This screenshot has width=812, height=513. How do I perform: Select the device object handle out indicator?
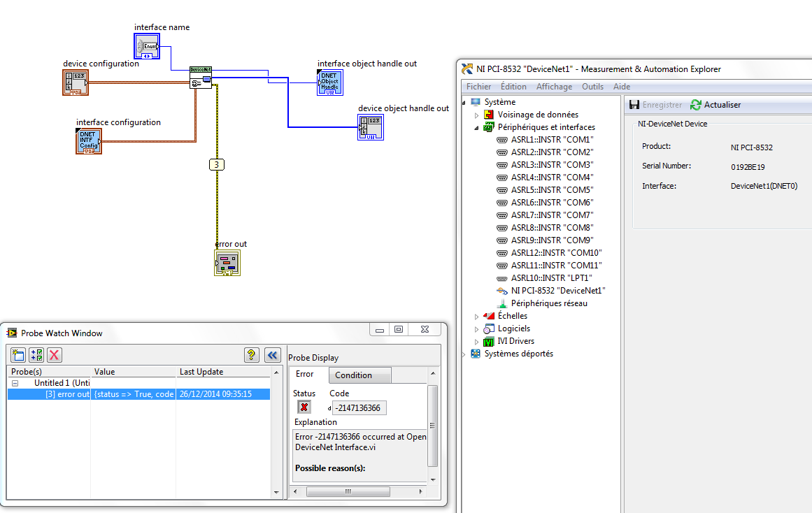371,127
